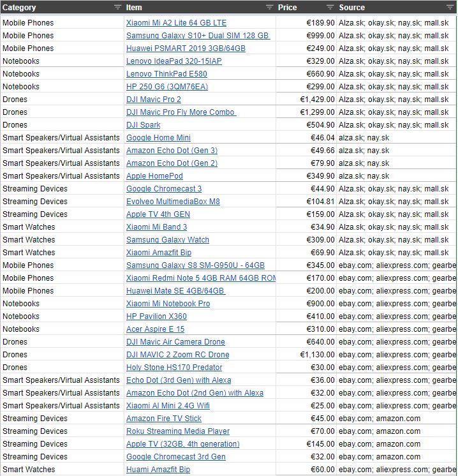
Task: Select price cell €104.81
Action: coord(306,201)
